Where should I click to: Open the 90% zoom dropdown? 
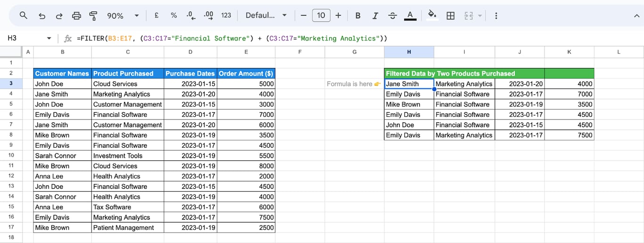(x=123, y=16)
